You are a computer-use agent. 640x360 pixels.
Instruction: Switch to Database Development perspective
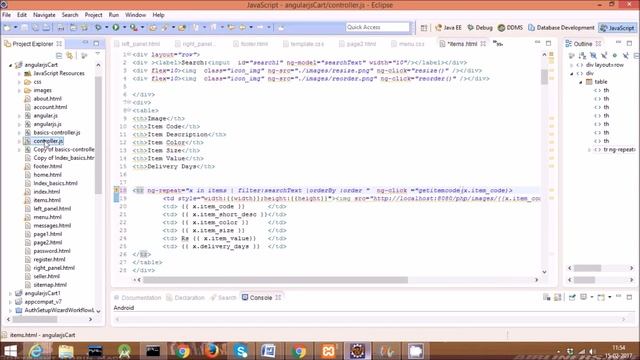[561, 28]
